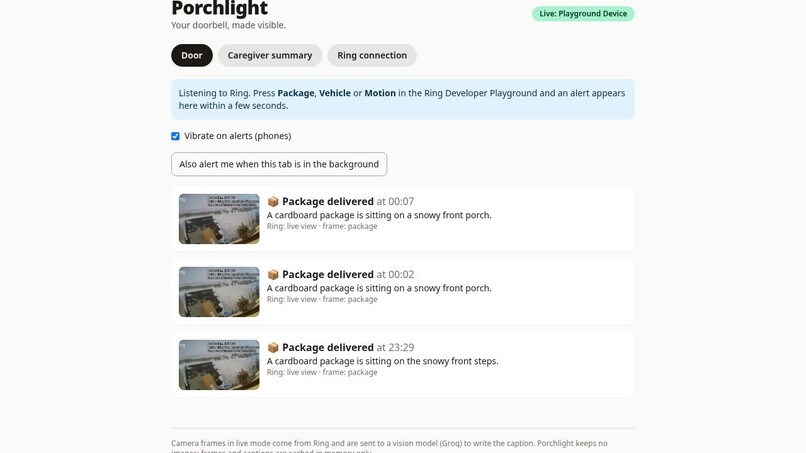Click the 'Listening to Ring' info banner

pos(403,99)
